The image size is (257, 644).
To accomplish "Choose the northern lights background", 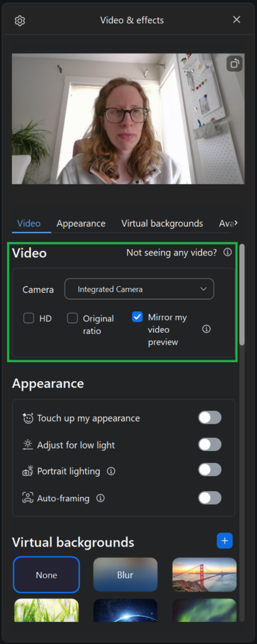I will [x=204, y=610].
